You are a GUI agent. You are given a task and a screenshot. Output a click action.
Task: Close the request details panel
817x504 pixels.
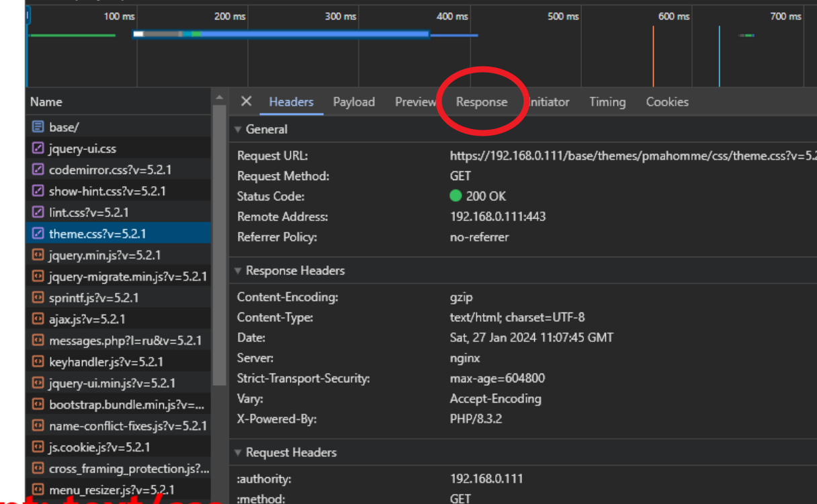246,101
